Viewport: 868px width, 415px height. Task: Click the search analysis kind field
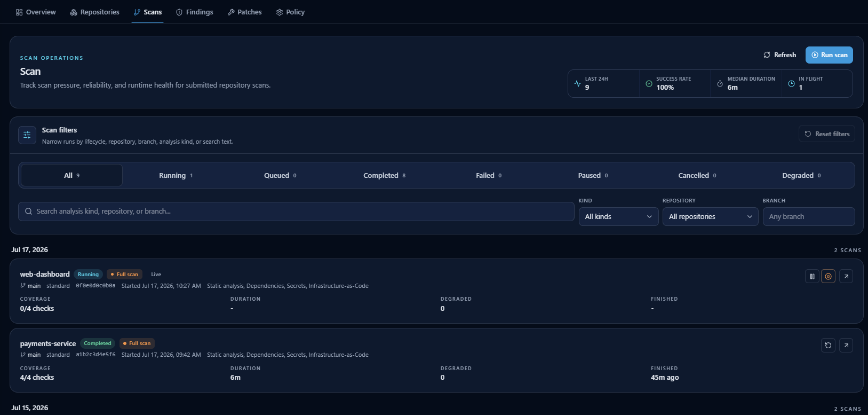tap(296, 212)
